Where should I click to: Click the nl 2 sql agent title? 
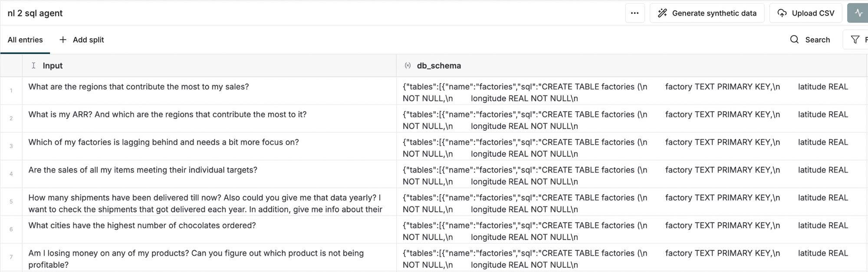(x=35, y=13)
